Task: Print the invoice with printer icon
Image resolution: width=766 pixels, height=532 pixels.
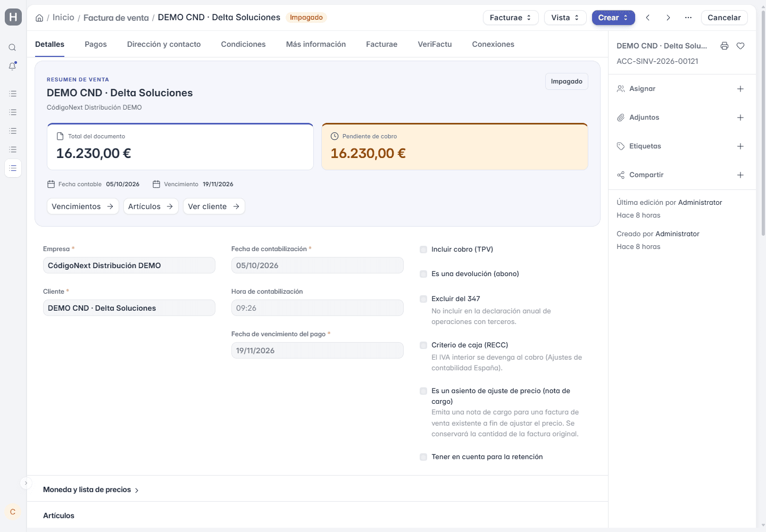Action: (725, 46)
